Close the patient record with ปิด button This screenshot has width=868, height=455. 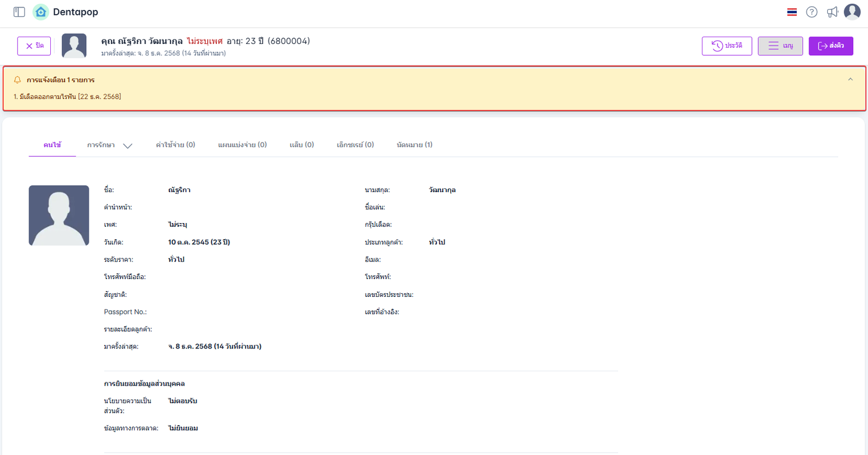pos(34,46)
